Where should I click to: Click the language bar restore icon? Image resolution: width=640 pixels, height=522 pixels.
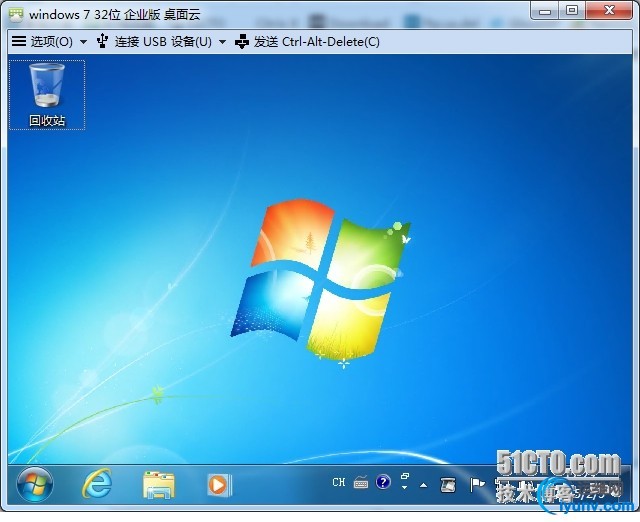coord(404,476)
